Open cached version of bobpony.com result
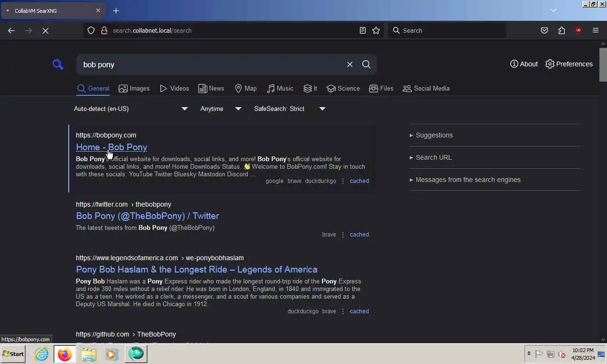Screen dimensions: 607x364 click(359, 181)
